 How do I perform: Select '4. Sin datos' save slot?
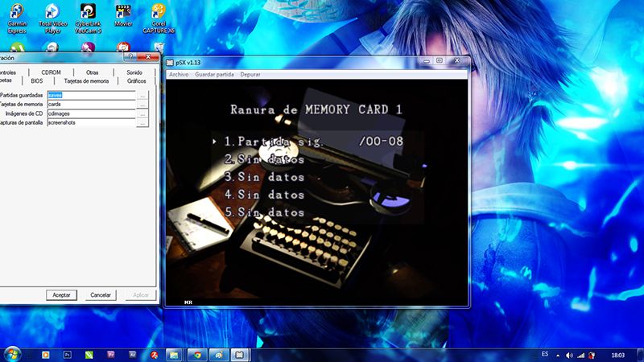[265, 195]
